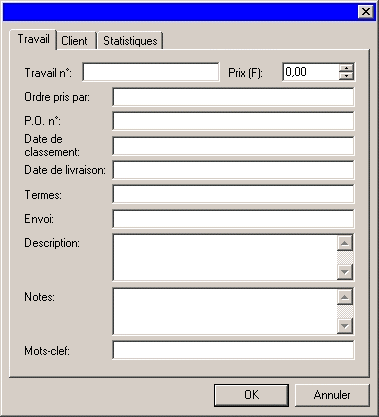Click the Ordre pris par field
The height and width of the screenshot is (417, 379).
tap(233, 97)
